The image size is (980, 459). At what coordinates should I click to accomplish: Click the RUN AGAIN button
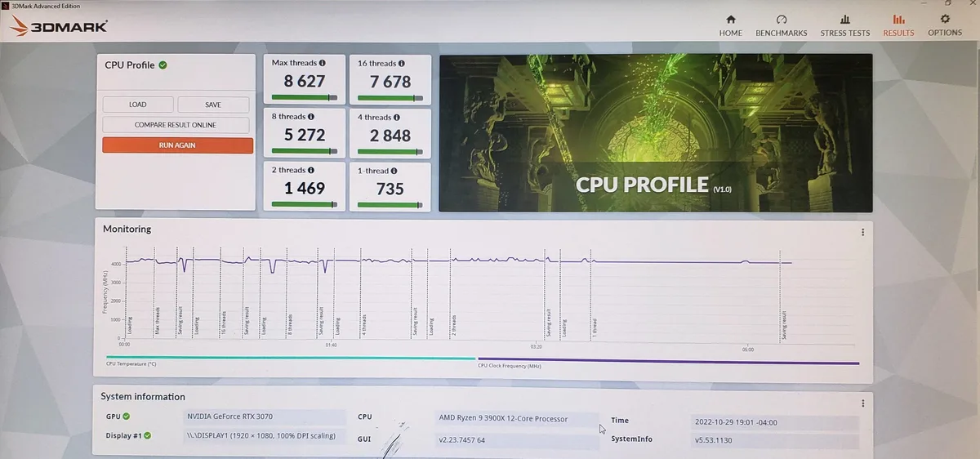177,145
